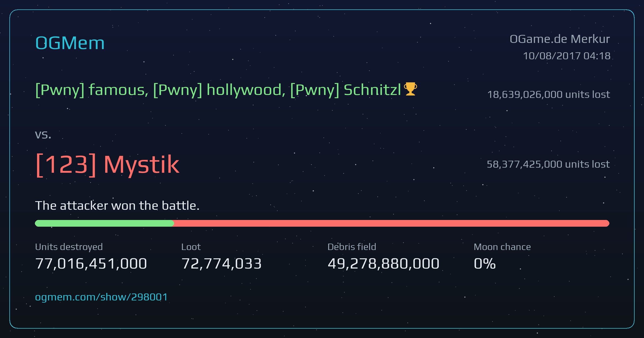
Task: Click the OGame.de Merkur server label
Action: click(x=560, y=39)
